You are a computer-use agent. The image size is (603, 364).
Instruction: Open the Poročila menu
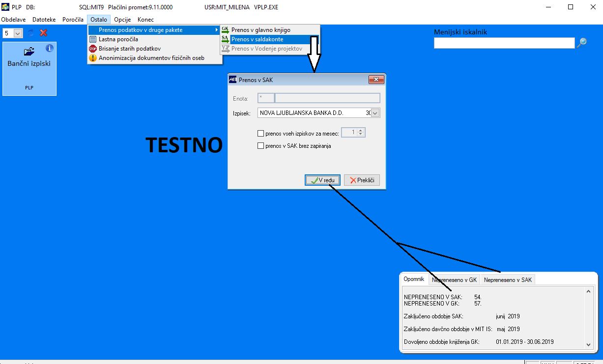tap(73, 20)
